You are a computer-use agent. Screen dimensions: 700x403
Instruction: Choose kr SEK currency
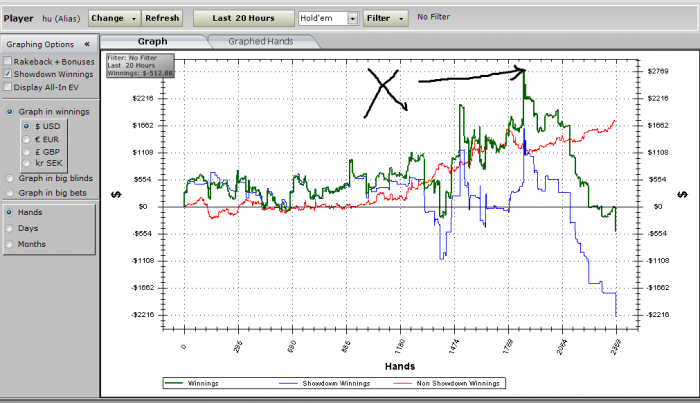coord(26,163)
